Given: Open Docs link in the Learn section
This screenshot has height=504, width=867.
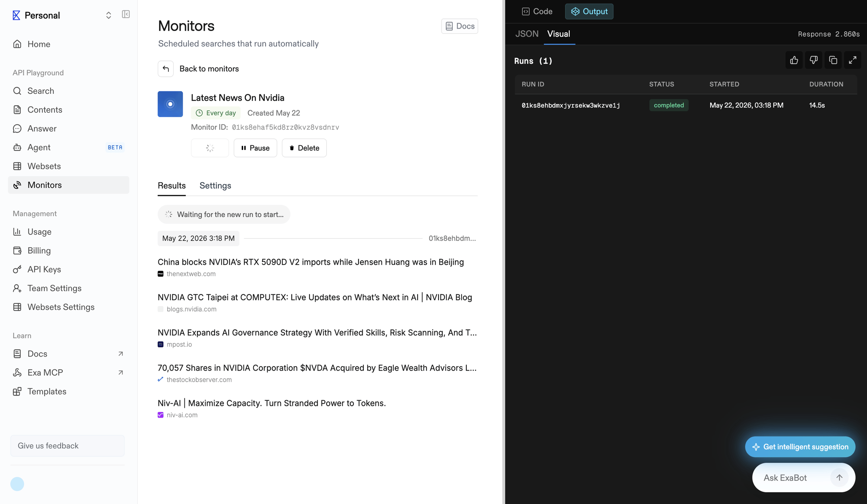Looking at the screenshot, I should [69, 354].
